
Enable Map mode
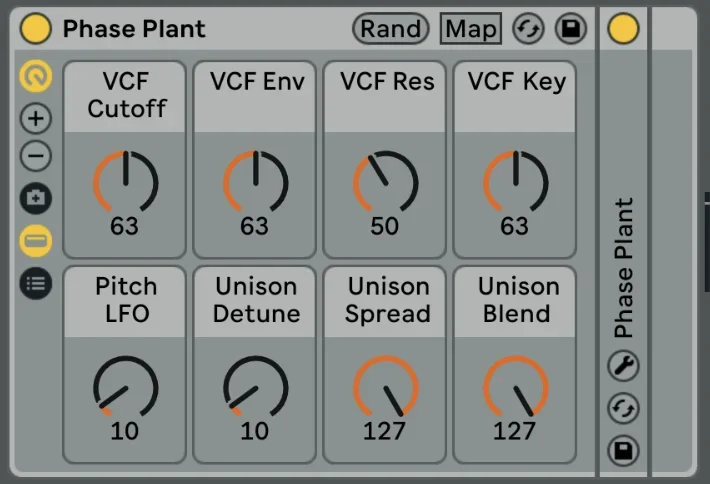[x=471, y=29]
